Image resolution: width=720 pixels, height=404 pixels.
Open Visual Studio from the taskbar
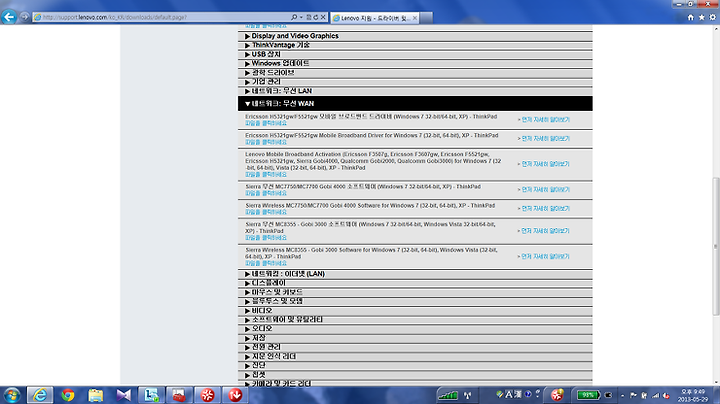pyautogui.click(x=124, y=395)
